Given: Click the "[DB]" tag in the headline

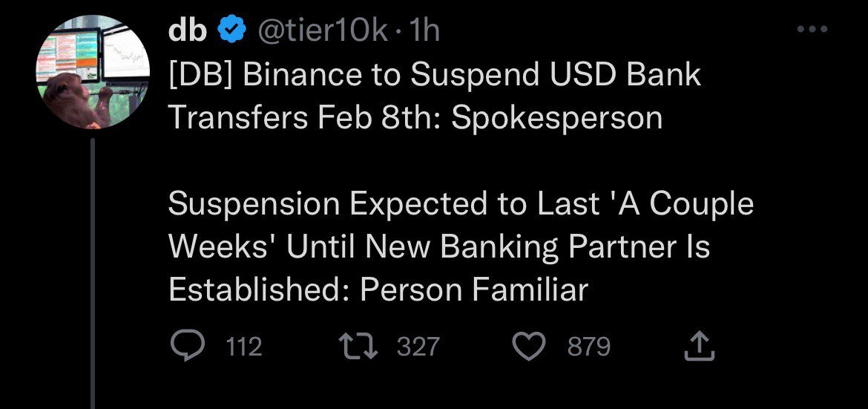Looking at the screenshot, I should coord(200,75).
